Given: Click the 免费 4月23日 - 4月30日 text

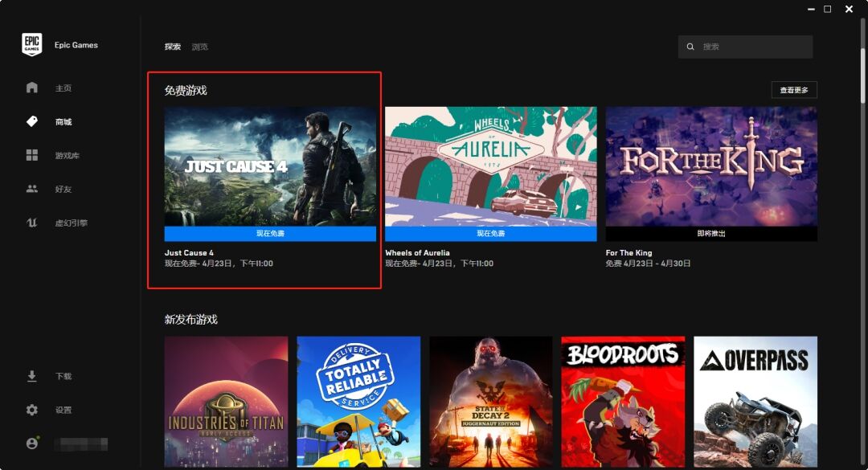Looking at the screenshot, I should point(648,264).
